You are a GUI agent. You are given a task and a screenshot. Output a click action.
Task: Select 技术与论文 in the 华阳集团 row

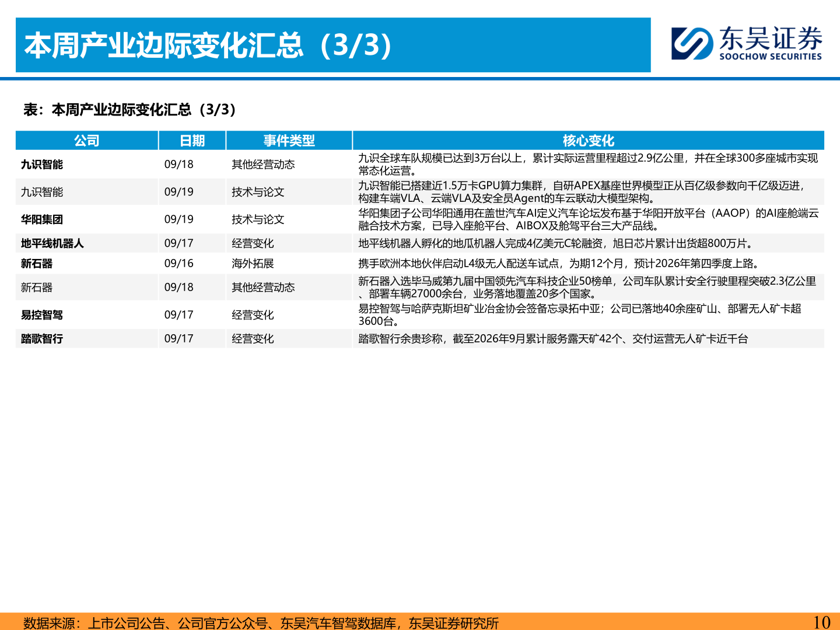pos(258,219)
